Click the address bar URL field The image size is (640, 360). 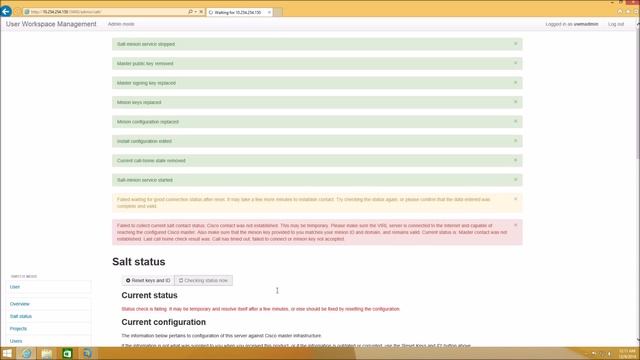(105, 12)
